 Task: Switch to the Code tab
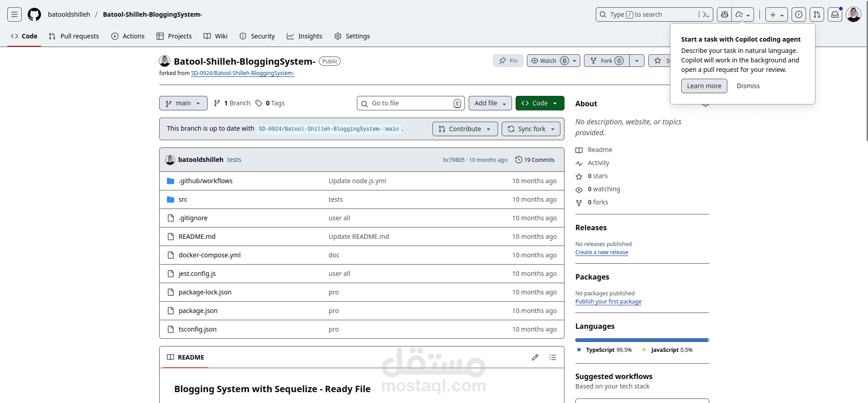24,36
